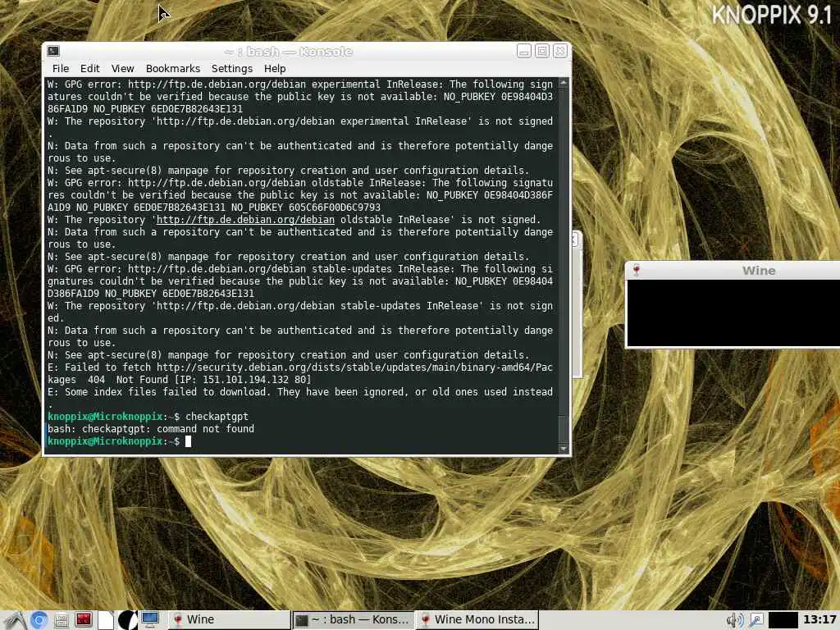Click the close button of window behind Konsole
The width and height of the screenshot is (840, 630).
point(576,240)
